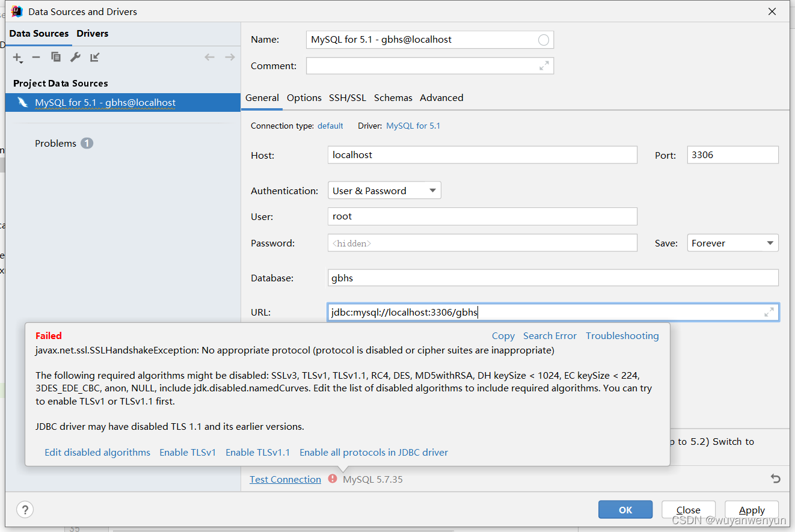Click Edit disabled algorithms link
This screenshot has height=532, width=795.
[97, 453]
